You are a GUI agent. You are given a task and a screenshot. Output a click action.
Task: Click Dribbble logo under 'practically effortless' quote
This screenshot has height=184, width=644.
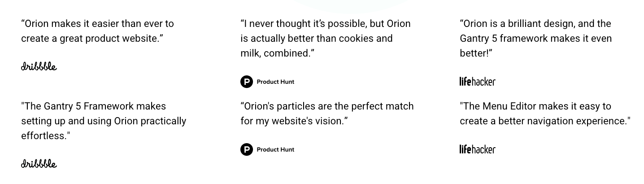39,163
